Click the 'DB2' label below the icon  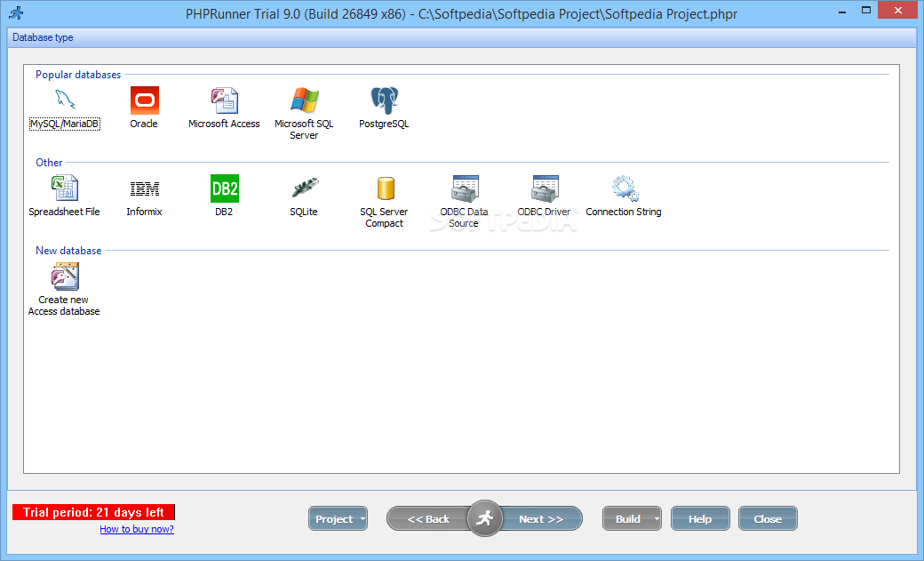coord(224,212)
